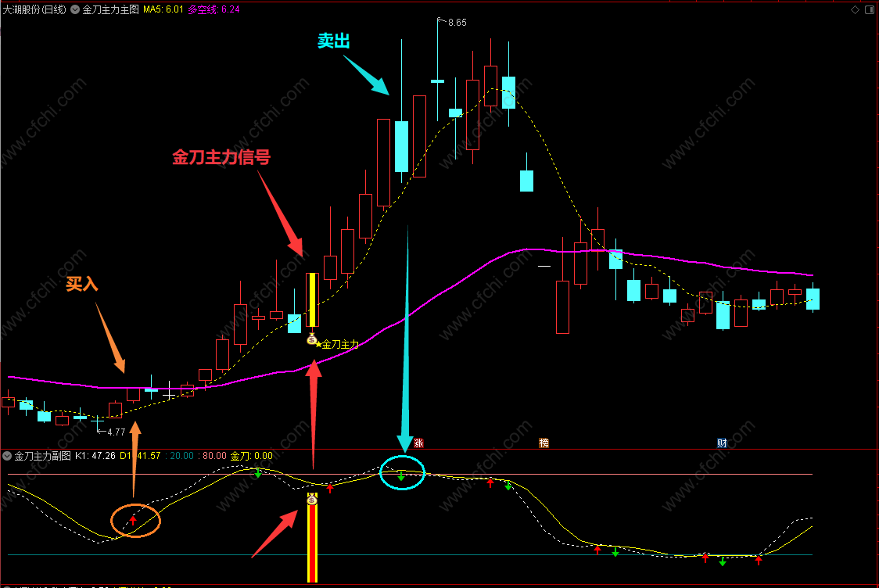Click the 8.65 high price label
Viewport: 879px width, 588px height.
point(457,23)
